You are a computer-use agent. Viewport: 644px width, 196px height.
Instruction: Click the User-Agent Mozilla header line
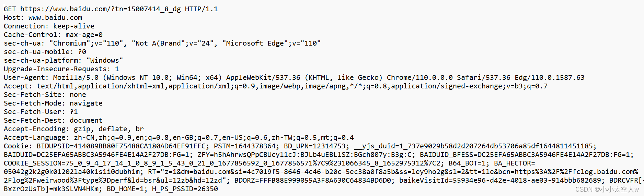click(x=294, y=77)
